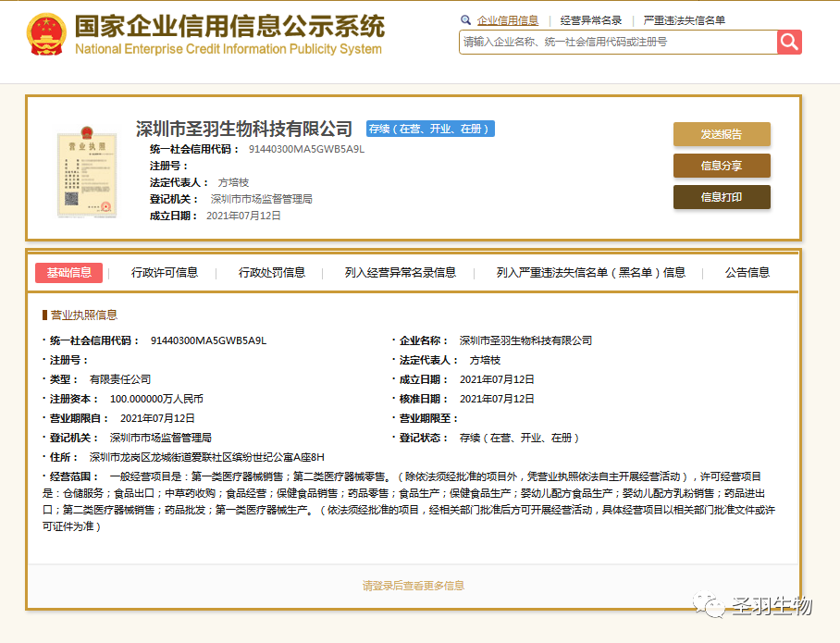Select the 严重违法失信名单 search category

point(684,20)
